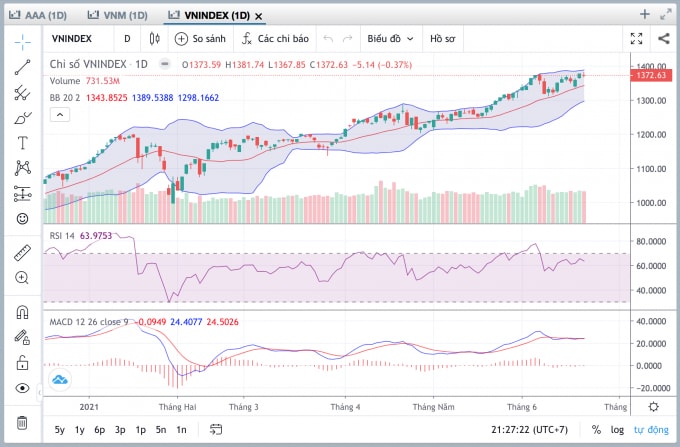This screenshot has height=447, width=680.
Task: Click the 1372.63 price label on axis
Action: [x=651, y=75]
